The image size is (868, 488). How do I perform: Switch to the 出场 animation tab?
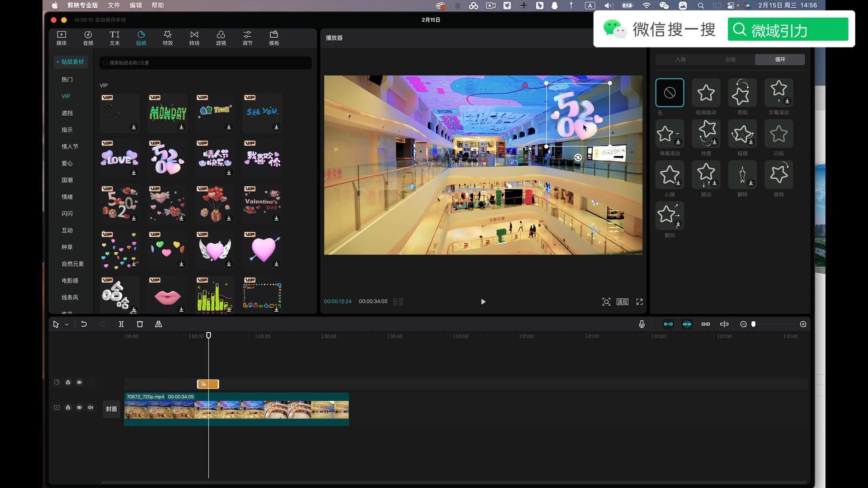(730, 60)
